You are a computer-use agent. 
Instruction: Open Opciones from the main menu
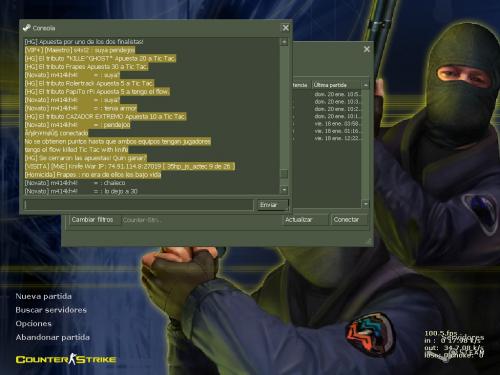coord(33,324)
